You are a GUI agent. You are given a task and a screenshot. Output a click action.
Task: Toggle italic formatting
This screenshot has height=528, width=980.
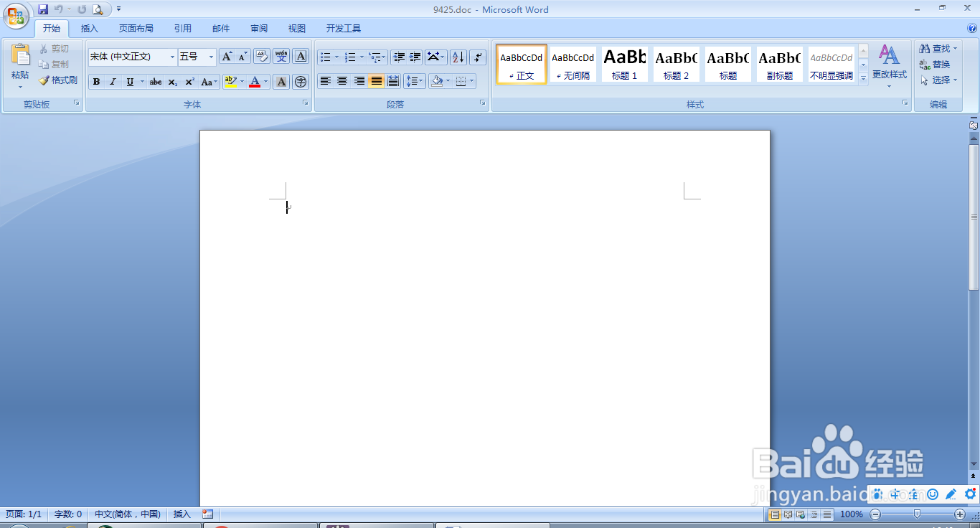pyautogui.click(x=113, y=82)
